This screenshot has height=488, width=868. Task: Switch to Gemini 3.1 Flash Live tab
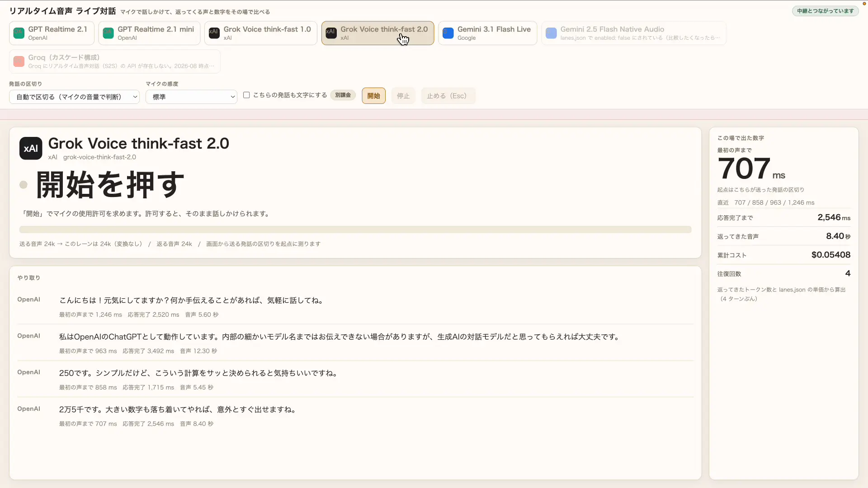tap(487, 33)
